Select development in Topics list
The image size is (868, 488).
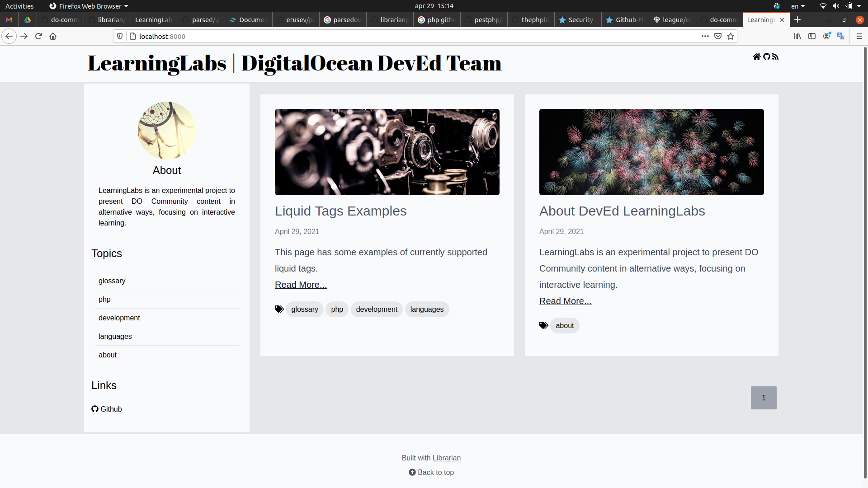tap(119, 318)
